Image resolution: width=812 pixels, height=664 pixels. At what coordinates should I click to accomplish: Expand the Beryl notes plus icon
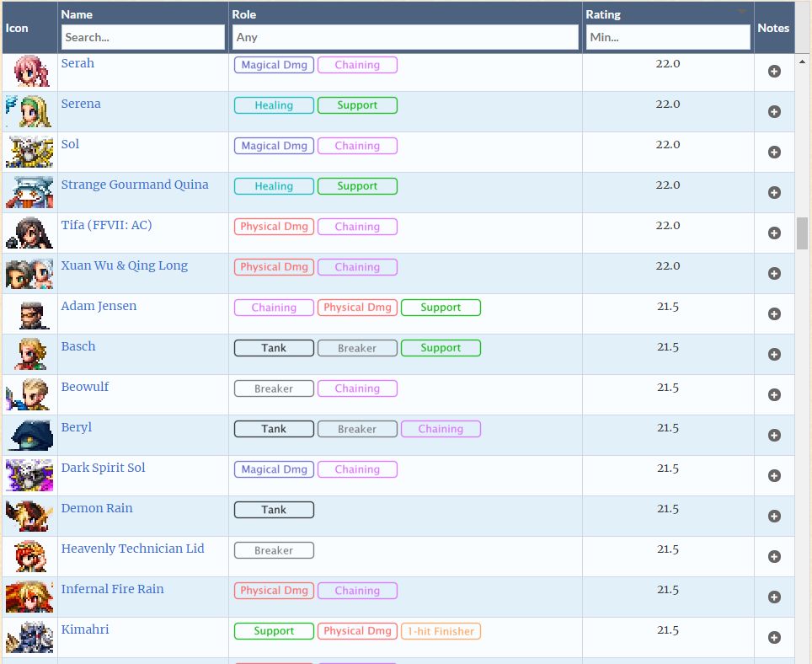coord(774,435)
